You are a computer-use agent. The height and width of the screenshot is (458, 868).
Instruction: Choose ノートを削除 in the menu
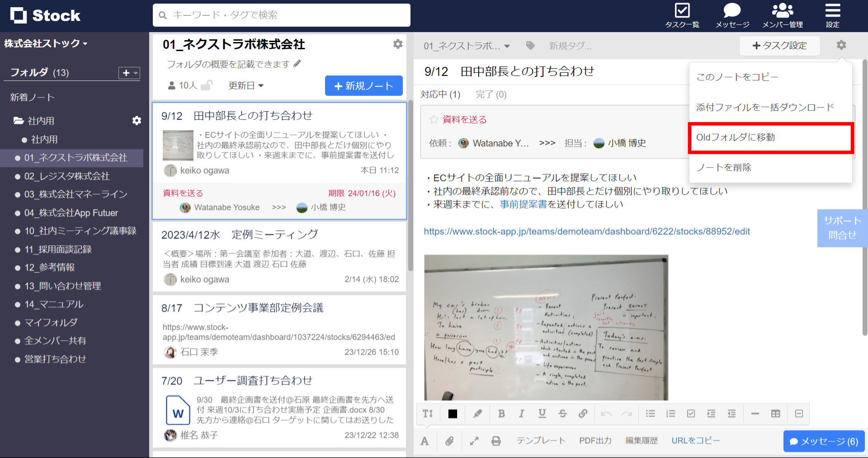[724, 168]
